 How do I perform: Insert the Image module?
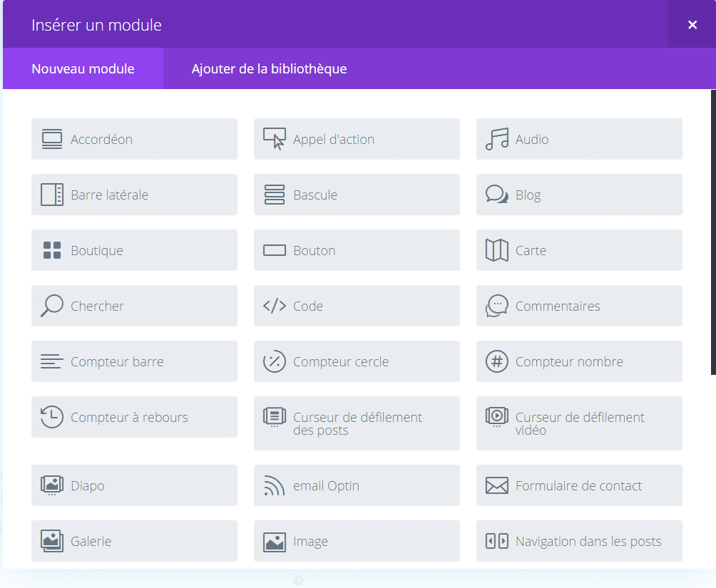click(x=357, y=541)
